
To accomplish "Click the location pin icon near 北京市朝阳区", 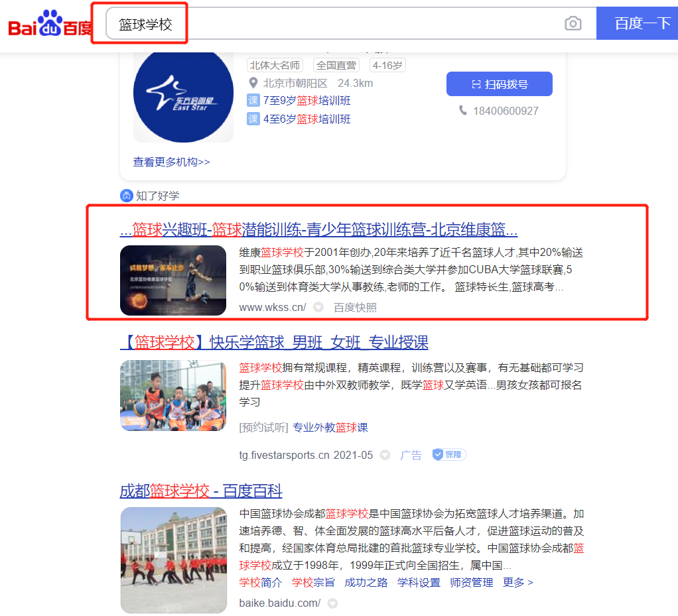I will click(253, 83).
